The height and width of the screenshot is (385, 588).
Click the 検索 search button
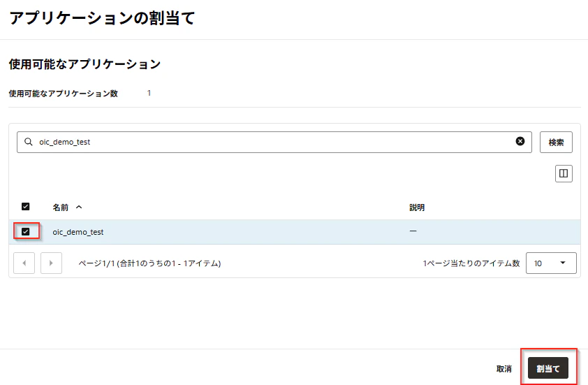556,143
